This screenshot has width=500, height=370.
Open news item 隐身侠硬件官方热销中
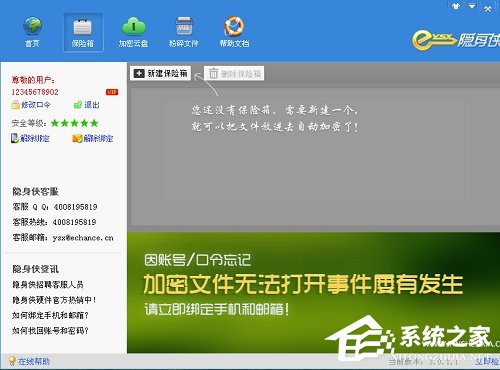pos(54,300)
